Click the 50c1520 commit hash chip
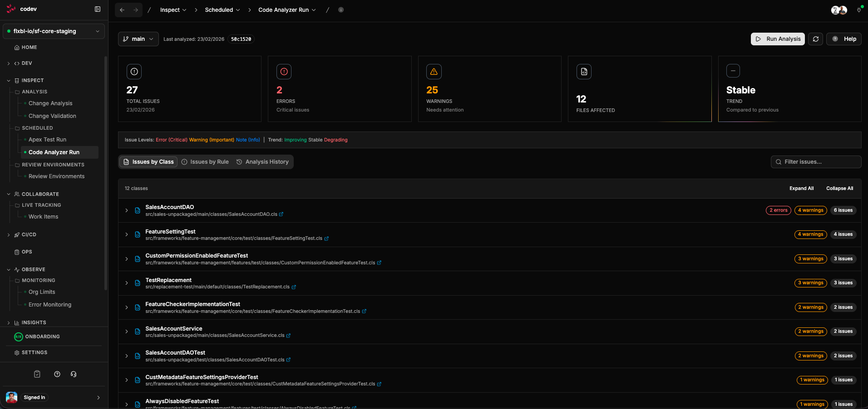 point(241,39)
